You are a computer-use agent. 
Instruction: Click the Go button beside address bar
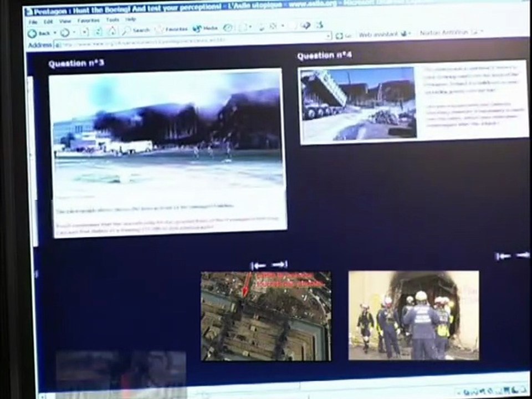(342, 35)
